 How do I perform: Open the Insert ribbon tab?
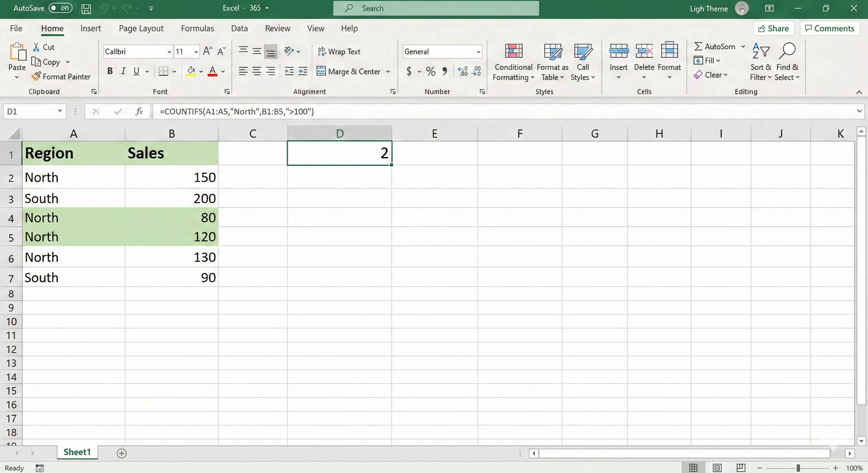click(x=91, y=28)
